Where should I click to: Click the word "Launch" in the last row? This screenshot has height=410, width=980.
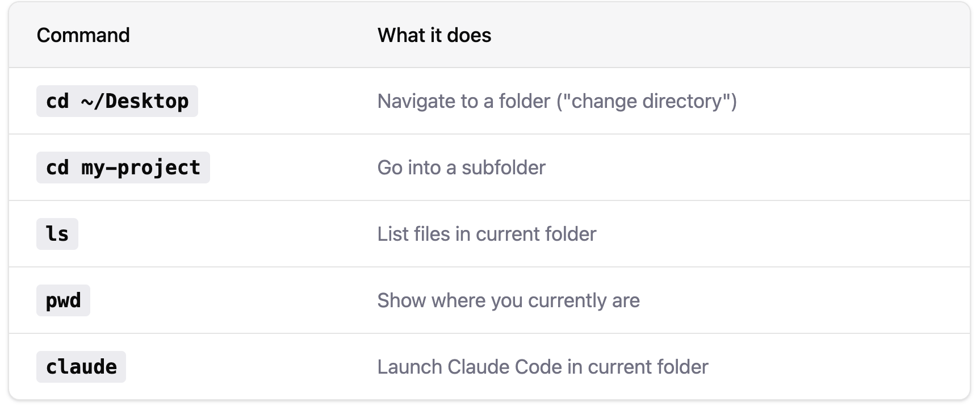410,367
